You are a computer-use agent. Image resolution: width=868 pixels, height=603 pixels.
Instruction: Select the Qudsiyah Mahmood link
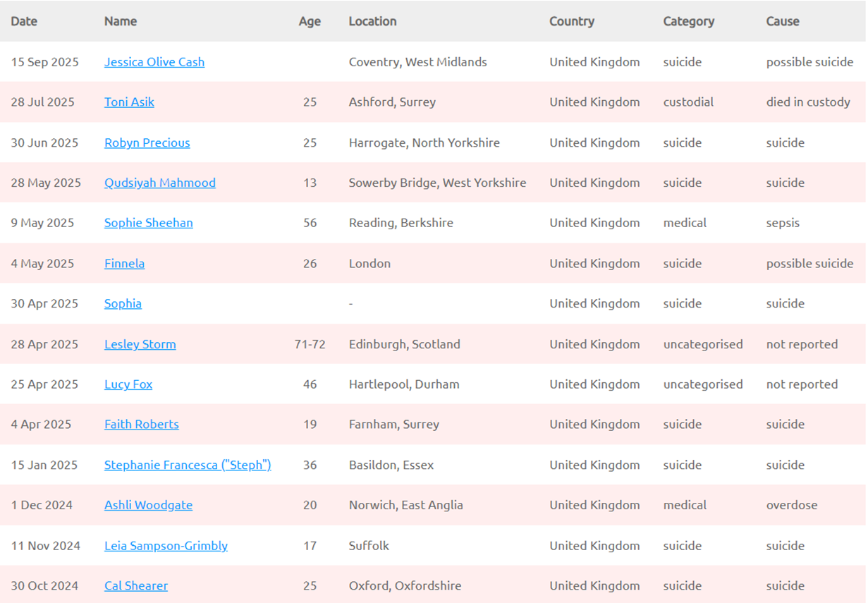[159, 183]
